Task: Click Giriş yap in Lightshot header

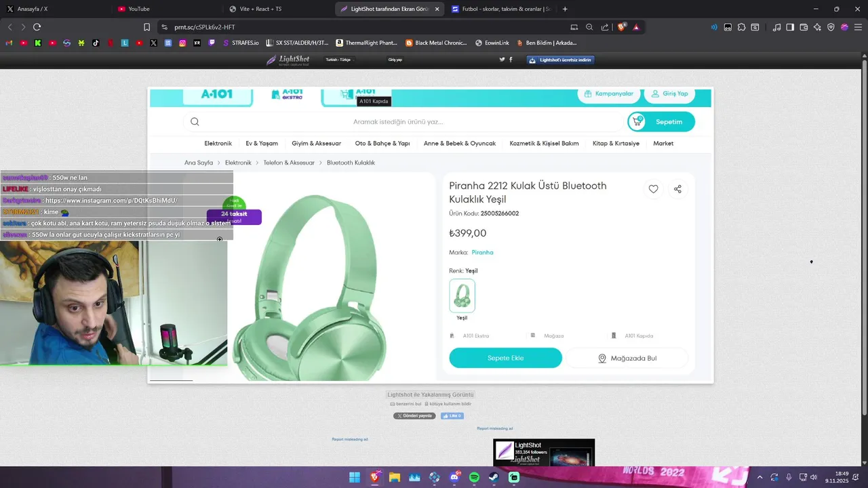Action: [x=395, y=60]
